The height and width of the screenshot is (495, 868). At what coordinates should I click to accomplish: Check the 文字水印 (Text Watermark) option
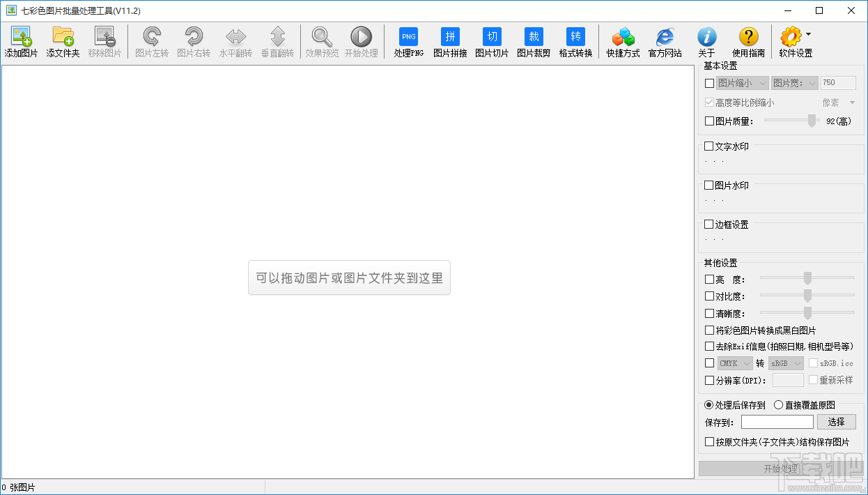pos(709,146)
